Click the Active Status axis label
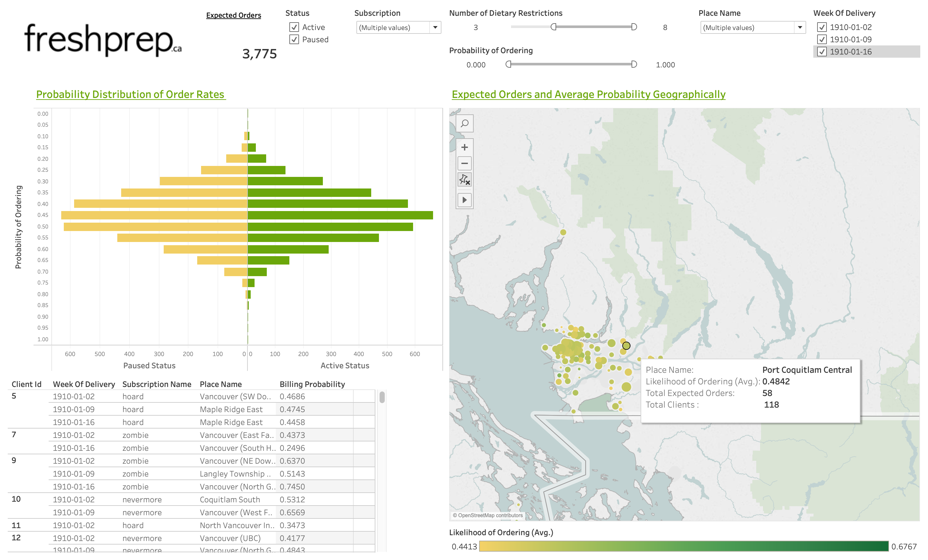 344,366
